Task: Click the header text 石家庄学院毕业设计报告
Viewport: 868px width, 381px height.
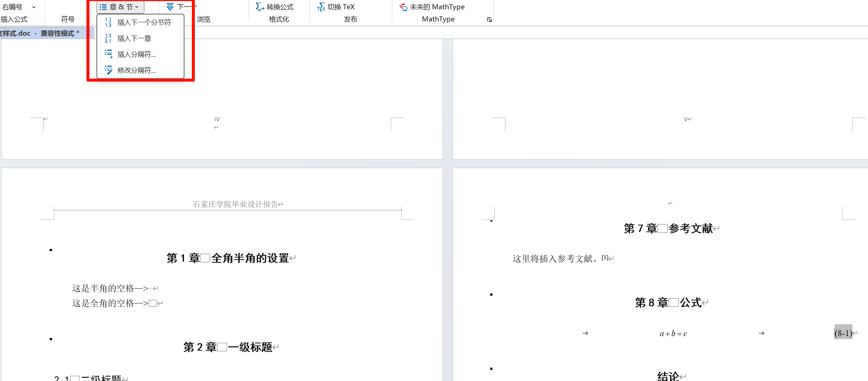Action: coord(236,204)
